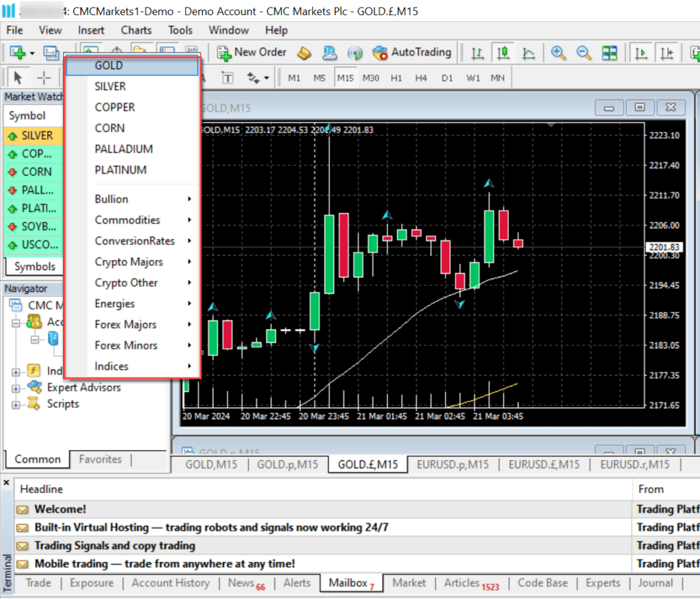700x599 pixels.
Task: Tile chart windows with toolbar icon
Action: pos(609,53)
